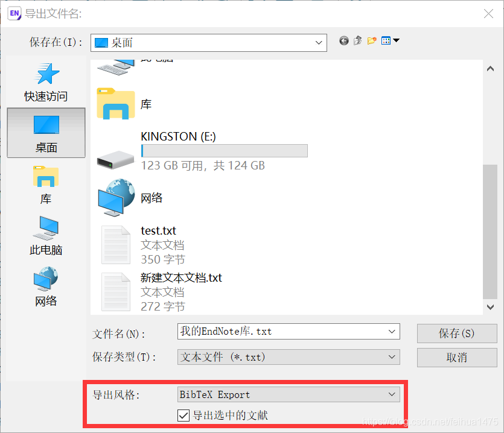This screenshot has width=504, height=433.
Task: Open 此电脑 in the left sidebar
Action: coord(46,236)
